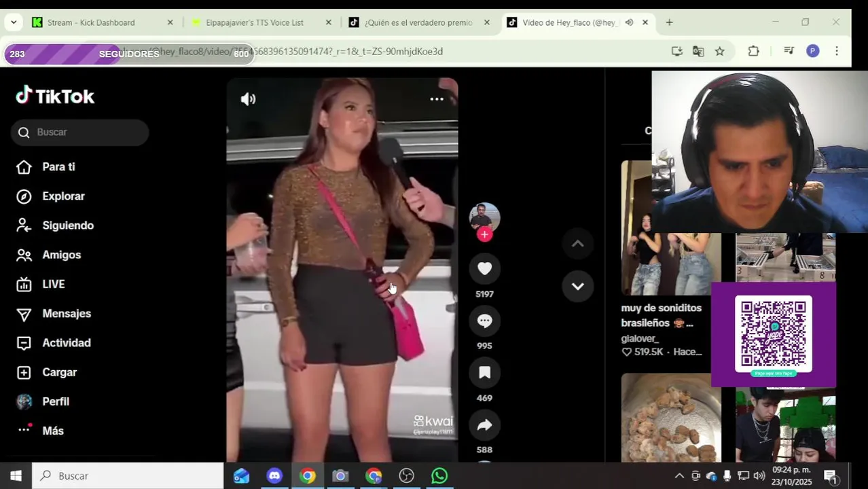The width and height of the screenshot is (868, 489).
Task: Open the Chrome three-dot menu
Action: pos(837,51)
